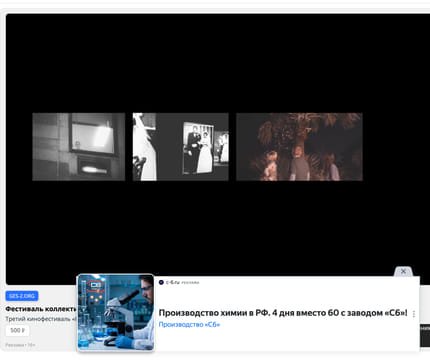Open the Фестиваль коллект... title
Viewport: 430px width, 360px height.
[x=41, y=309]
